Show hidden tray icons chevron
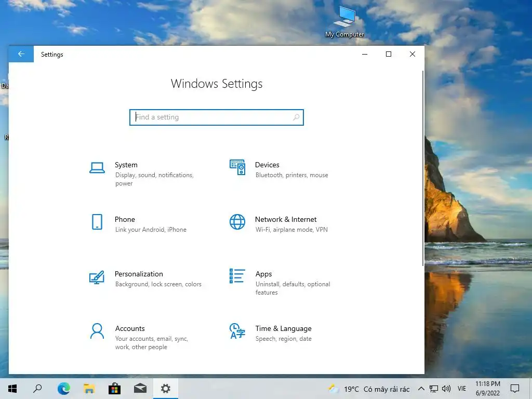 point(421,389)
